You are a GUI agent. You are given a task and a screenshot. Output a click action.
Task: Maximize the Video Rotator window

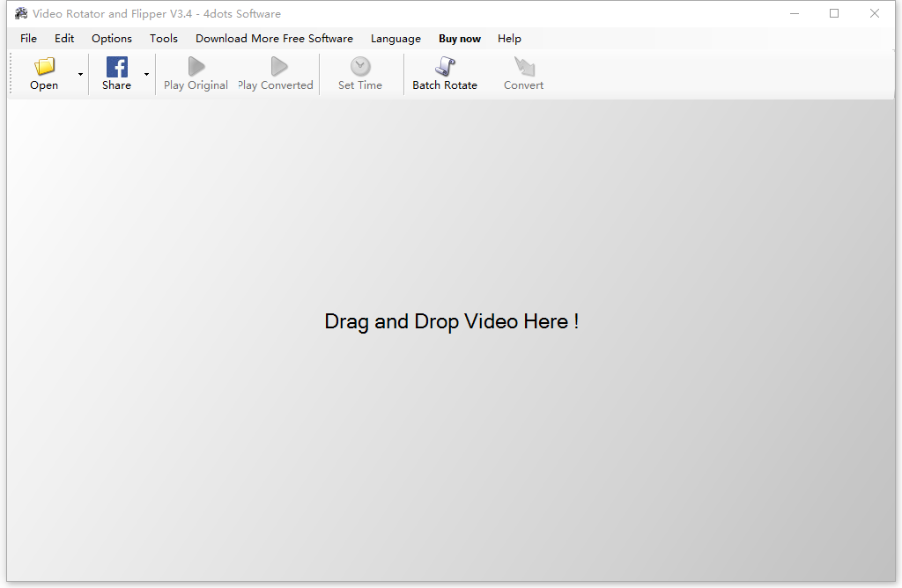(x=834, y=13)
